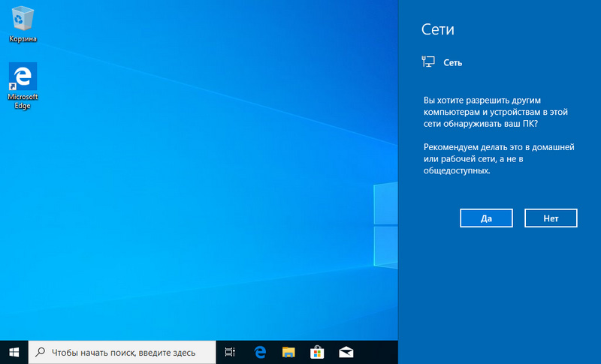Viewport: 601px width, 364px height.
Task: Open the Mail app from the taskbar
Action: point(346,352)
